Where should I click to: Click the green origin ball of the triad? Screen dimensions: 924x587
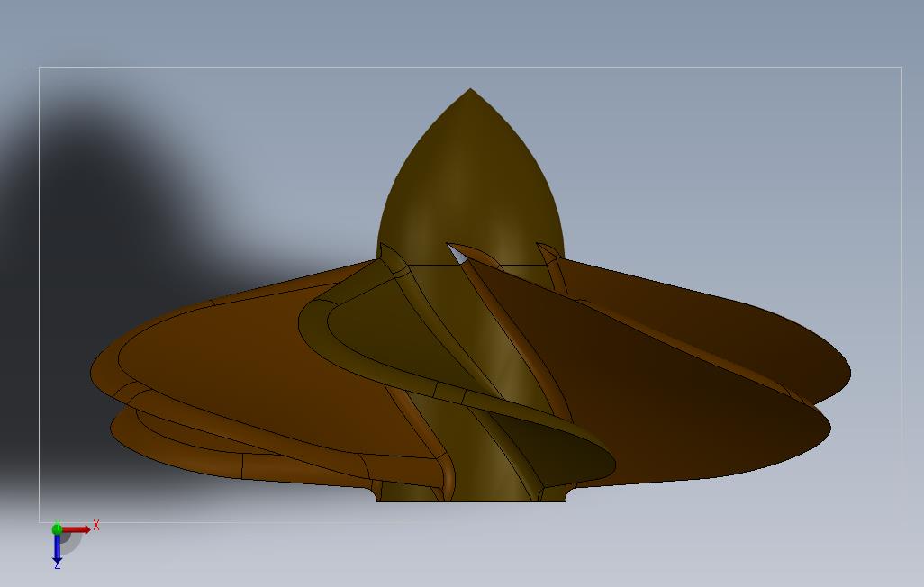tap(57, 529)
